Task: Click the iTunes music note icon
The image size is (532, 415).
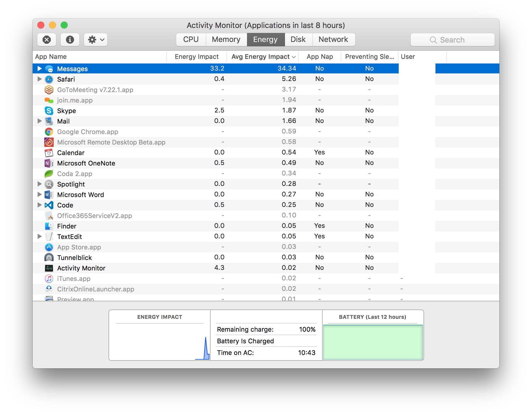Action: pos(49,279)
